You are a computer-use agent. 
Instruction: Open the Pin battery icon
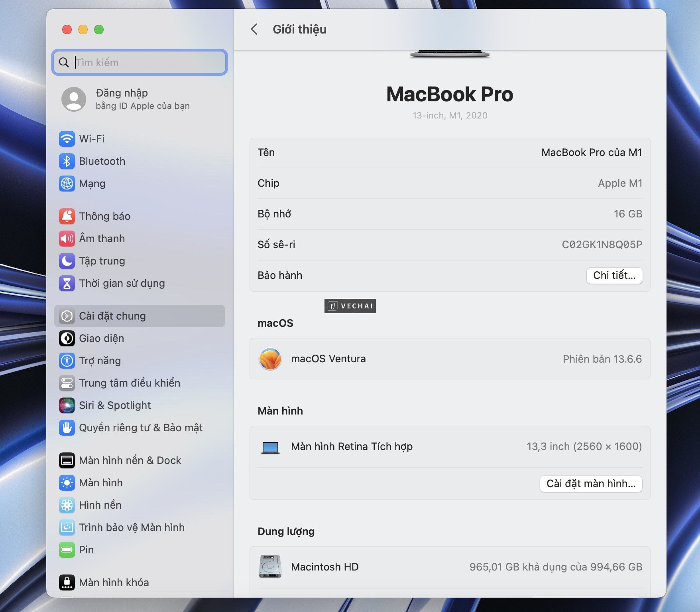coord(67,550)
